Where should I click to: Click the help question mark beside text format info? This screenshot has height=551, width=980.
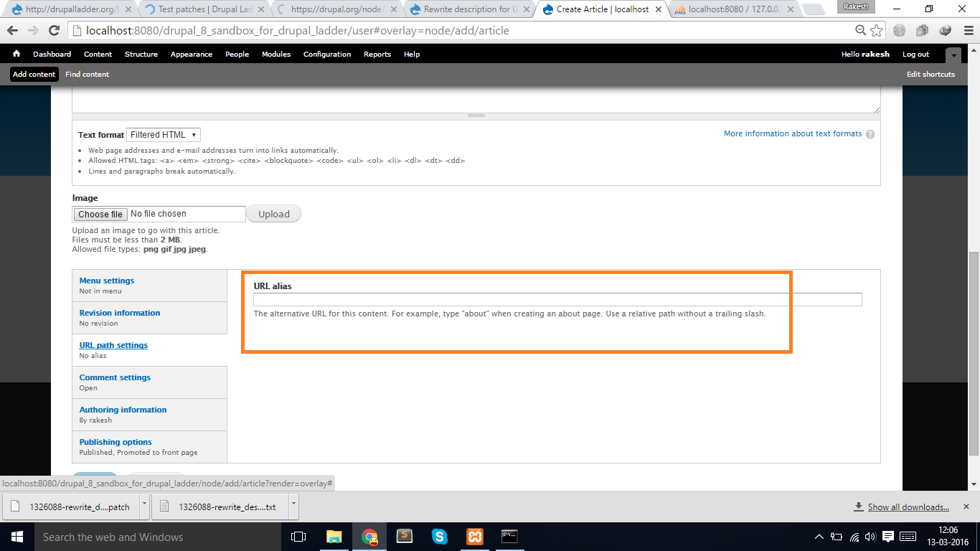870,133
